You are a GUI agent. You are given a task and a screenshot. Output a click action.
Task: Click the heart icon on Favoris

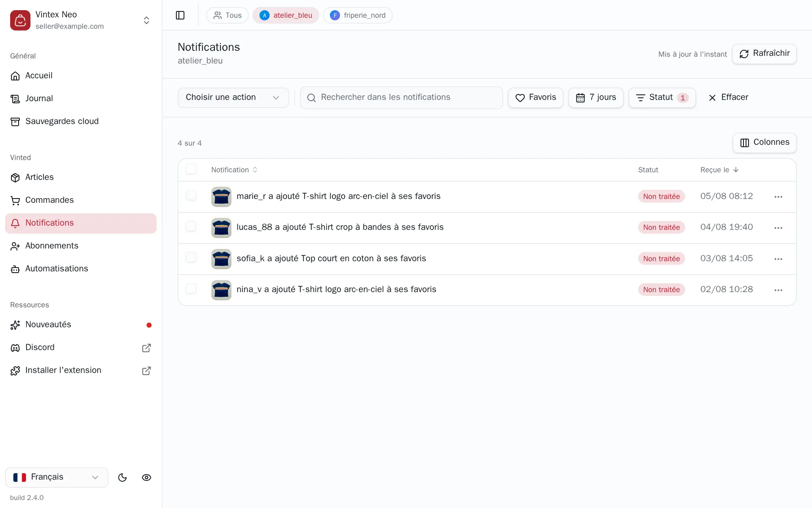click(520, 98)
